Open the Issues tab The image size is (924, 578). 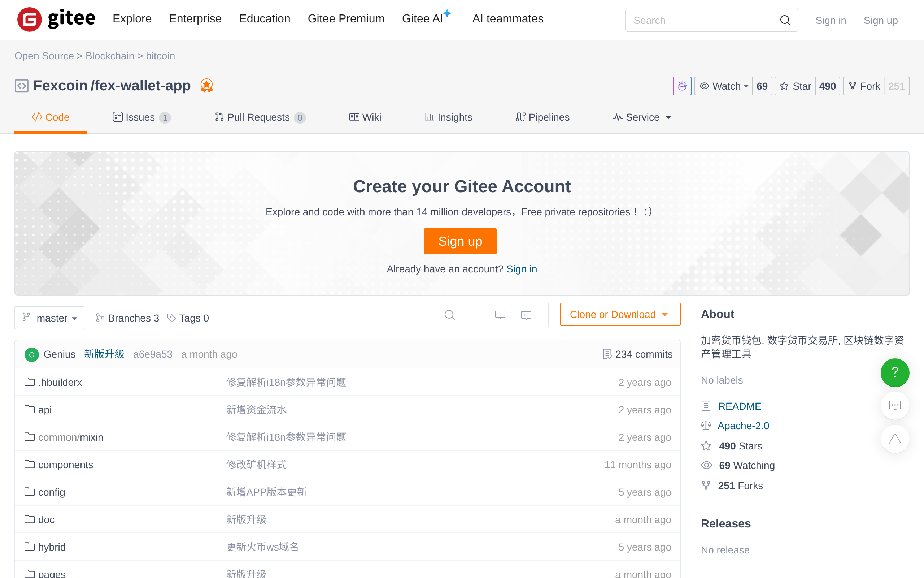coord(141,117)
